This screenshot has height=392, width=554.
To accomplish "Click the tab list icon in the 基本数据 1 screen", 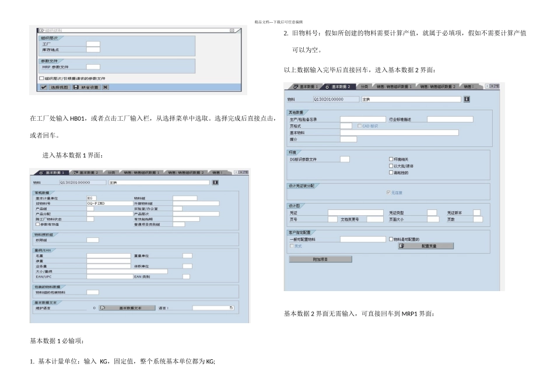I will pyautogui.click(x=246, y=172).
